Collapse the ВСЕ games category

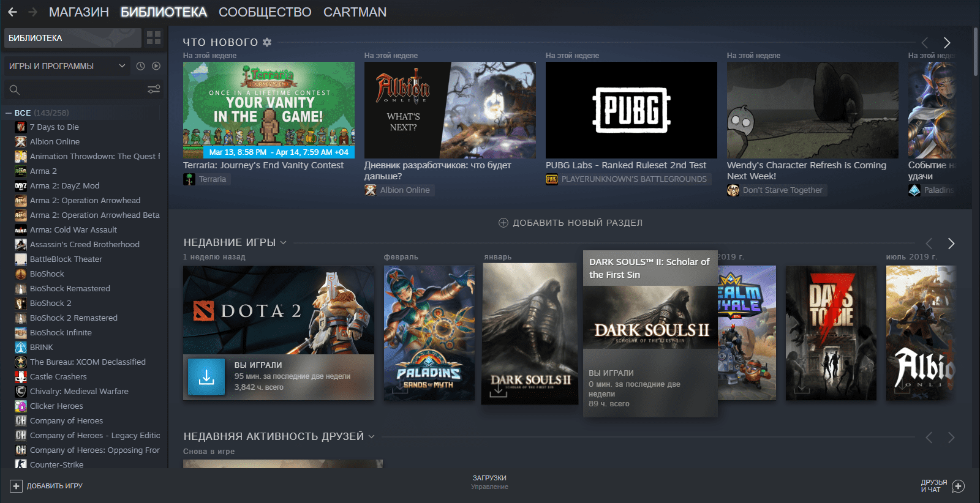tap(9, 113)
